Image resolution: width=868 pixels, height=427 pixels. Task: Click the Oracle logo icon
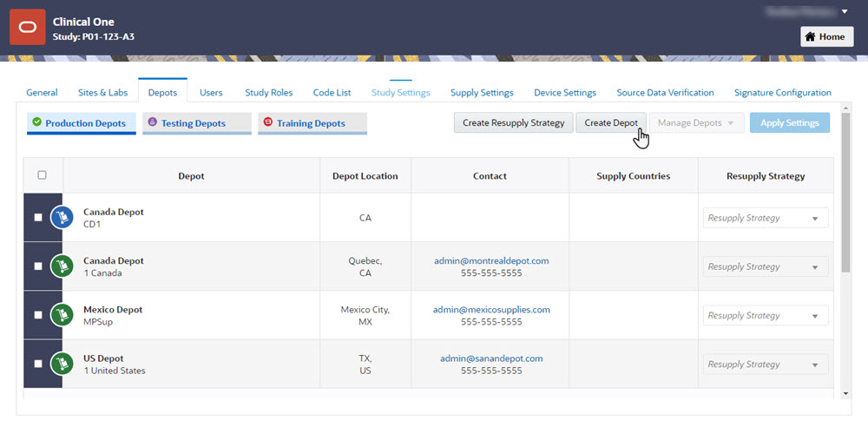point(28,27)
